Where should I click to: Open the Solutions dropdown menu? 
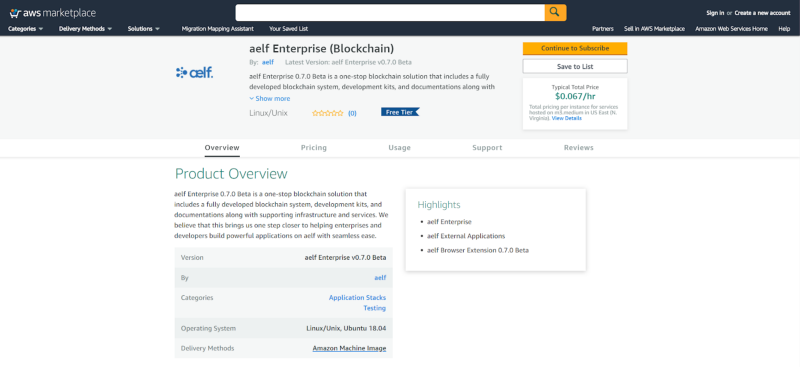click(144, 29)
